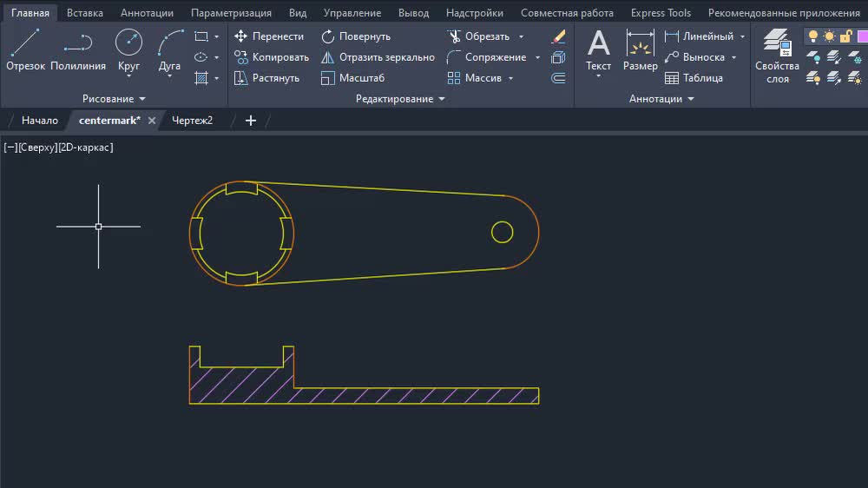The image size is (868, 488).
Task: Click the Offset curves icon
Action: point(558,78)
